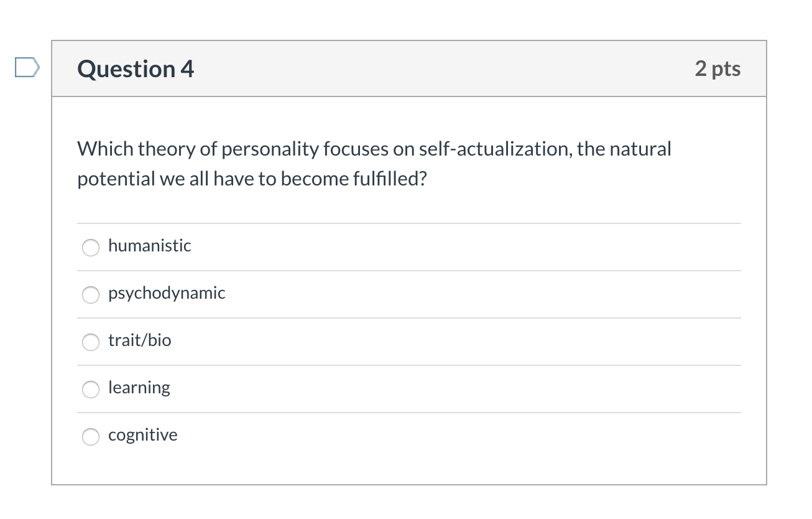Click the word natural in the question
The height and width of the screenshot is (519, 812).
click(x=640, y=149)
